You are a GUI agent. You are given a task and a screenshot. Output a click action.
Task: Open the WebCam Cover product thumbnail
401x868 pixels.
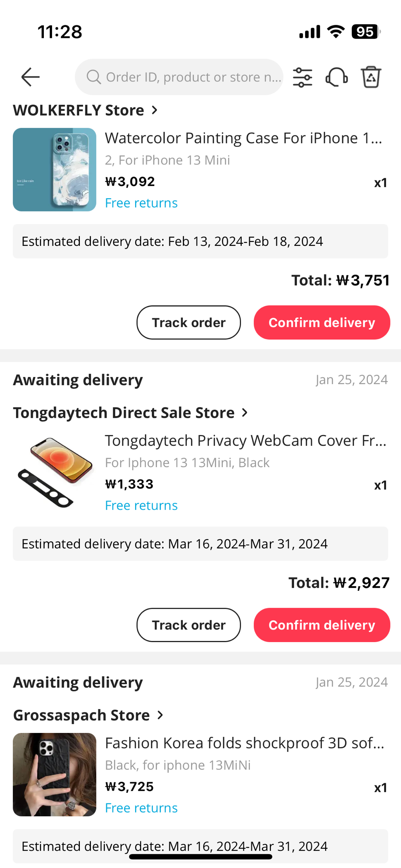[x=54, y=472]
